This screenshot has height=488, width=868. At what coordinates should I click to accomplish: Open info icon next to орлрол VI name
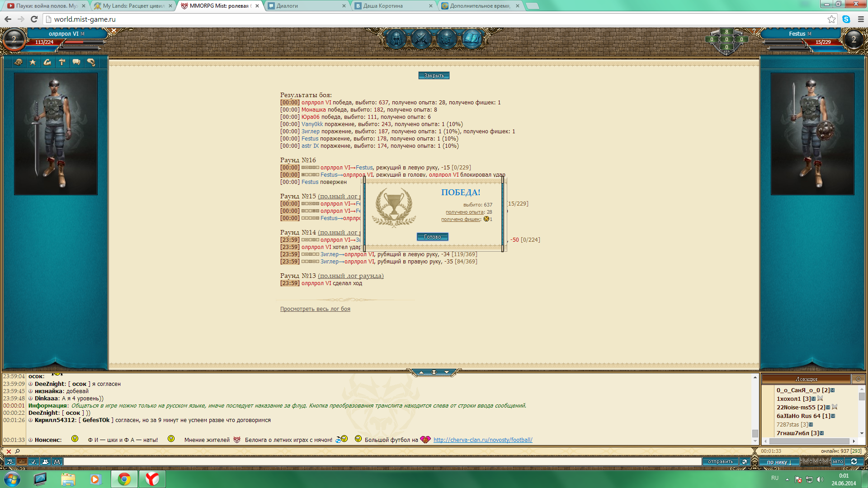pos(82,34)
